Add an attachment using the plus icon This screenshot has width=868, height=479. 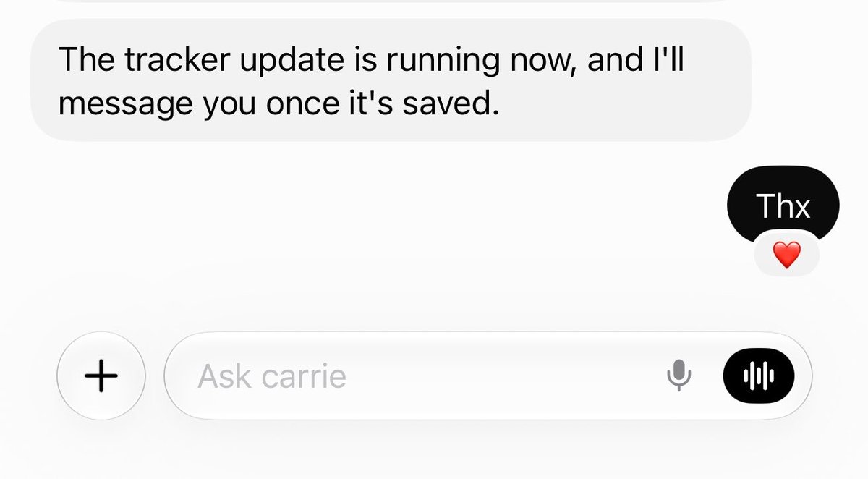101,376
